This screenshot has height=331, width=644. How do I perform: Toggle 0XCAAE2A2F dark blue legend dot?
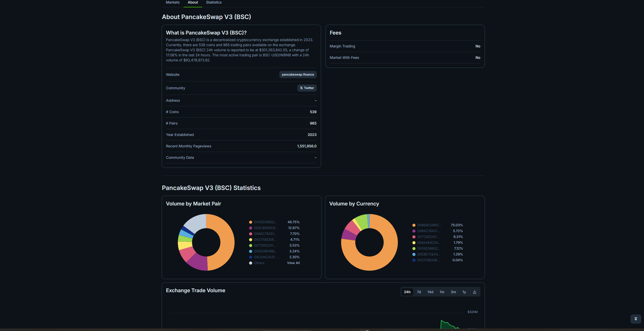tap(250, 257)
